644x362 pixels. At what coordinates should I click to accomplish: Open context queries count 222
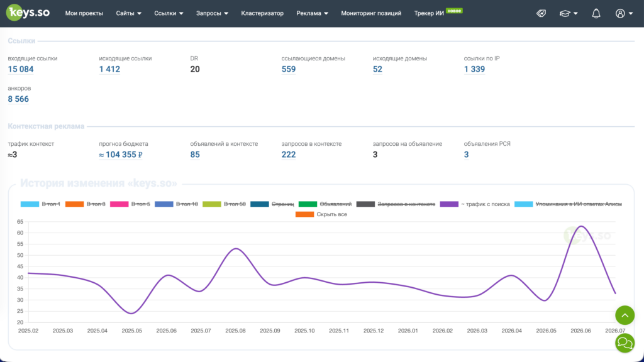(x=288, y=155)
